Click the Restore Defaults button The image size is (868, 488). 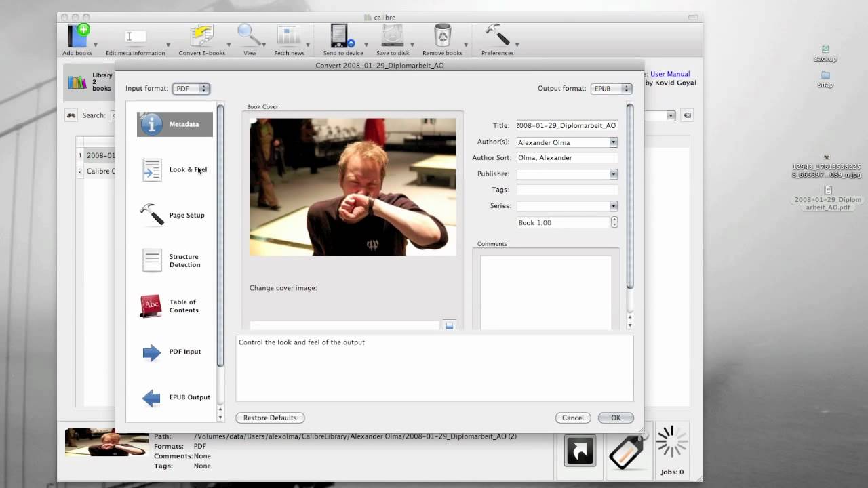270,418
